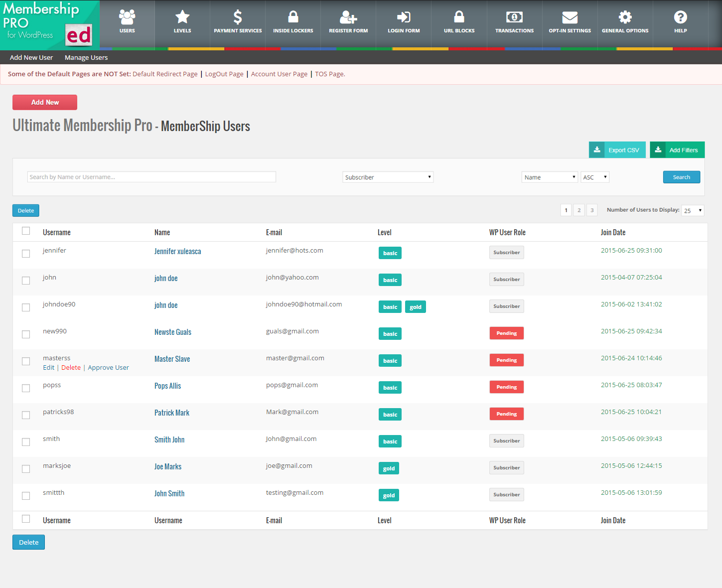
Task: Click the Pending badge for popss
Action: point(506,387)
